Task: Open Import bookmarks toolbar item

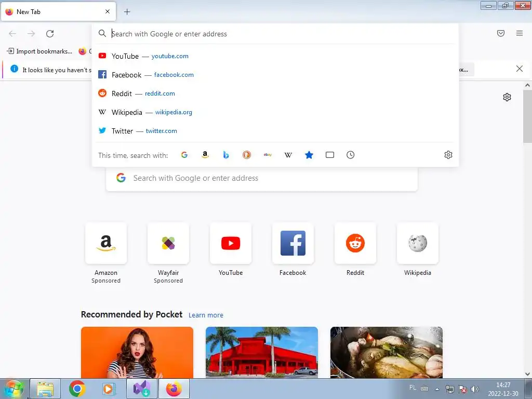Action: click(39, 51)
